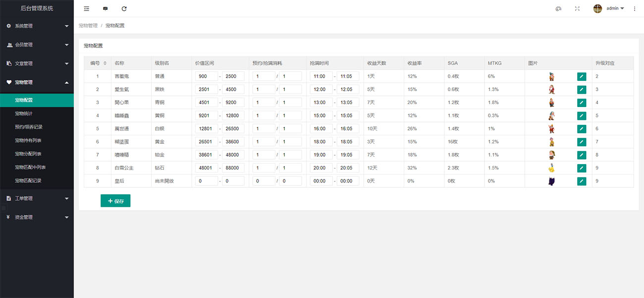Screen dimensions: 644x298
Task: Click the 保存 save button
Action: point(115,201)
